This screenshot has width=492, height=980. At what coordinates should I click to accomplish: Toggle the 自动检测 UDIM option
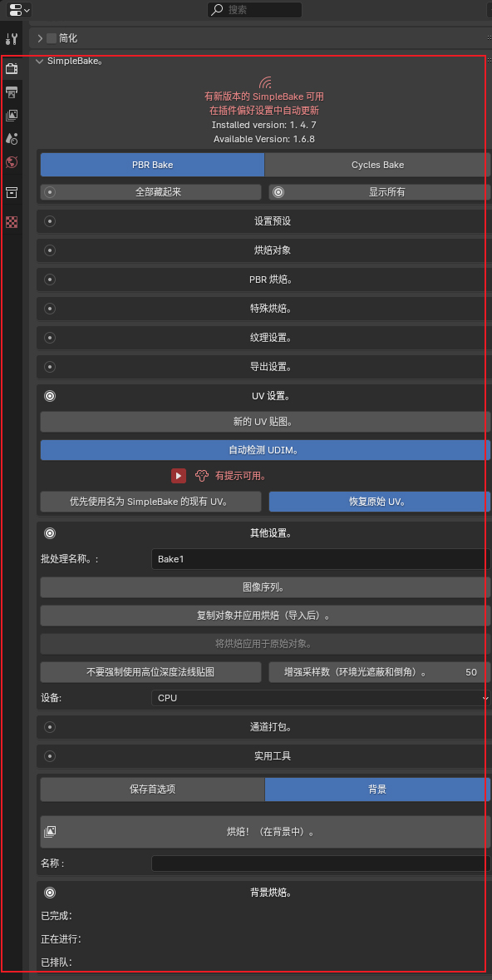click(265, 450)
